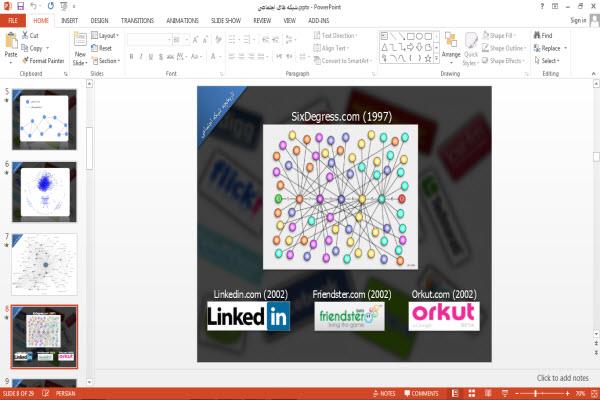This screenshot has width=600, height=400.
Task: Toggle Bold formatting
Action: (131, 57)
